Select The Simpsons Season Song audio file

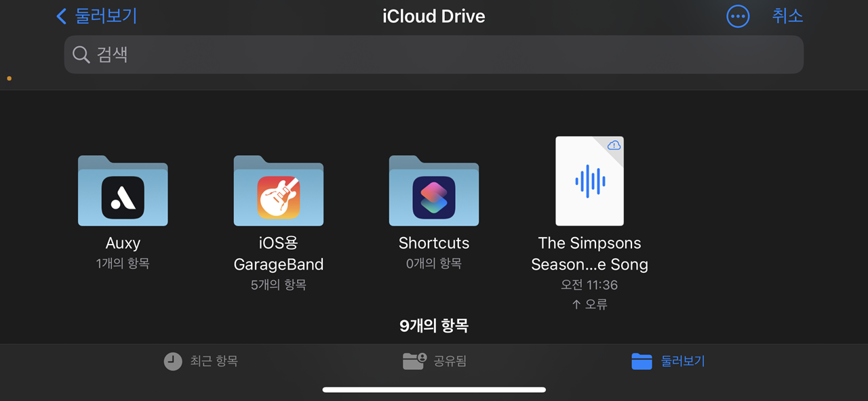pyautogui.click(x=589, y=181)
